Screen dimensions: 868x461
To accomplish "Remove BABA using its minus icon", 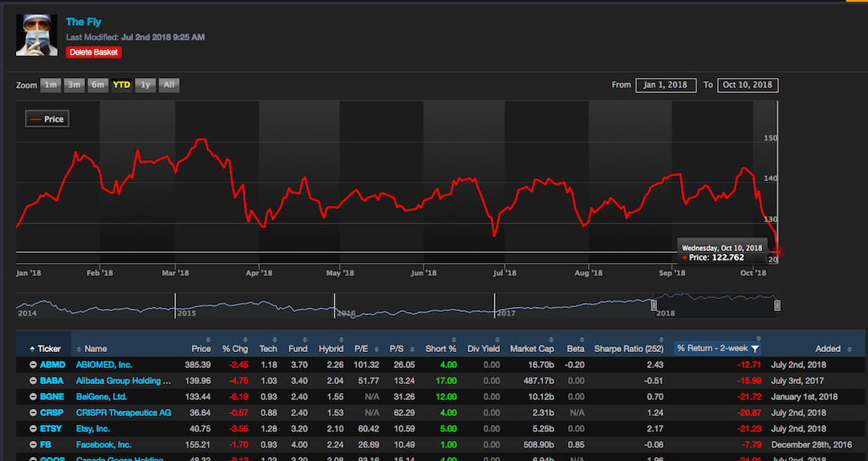I will point(33,381).
